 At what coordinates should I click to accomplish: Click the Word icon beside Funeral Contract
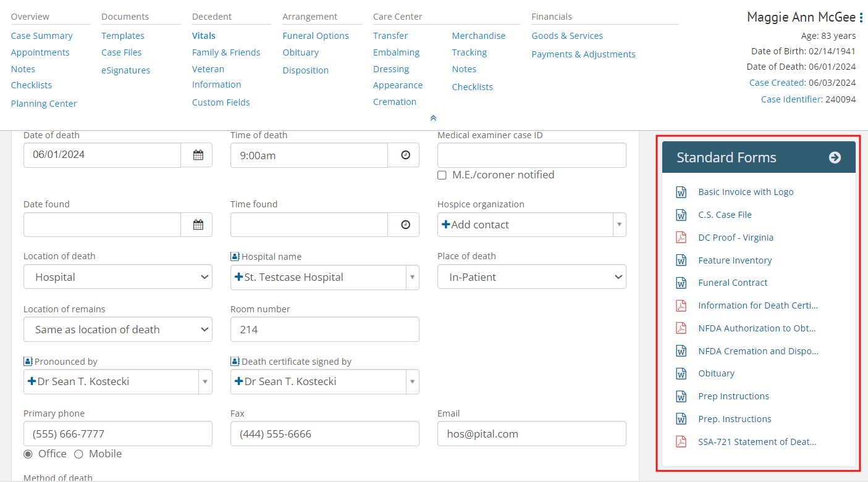(681, 283)
